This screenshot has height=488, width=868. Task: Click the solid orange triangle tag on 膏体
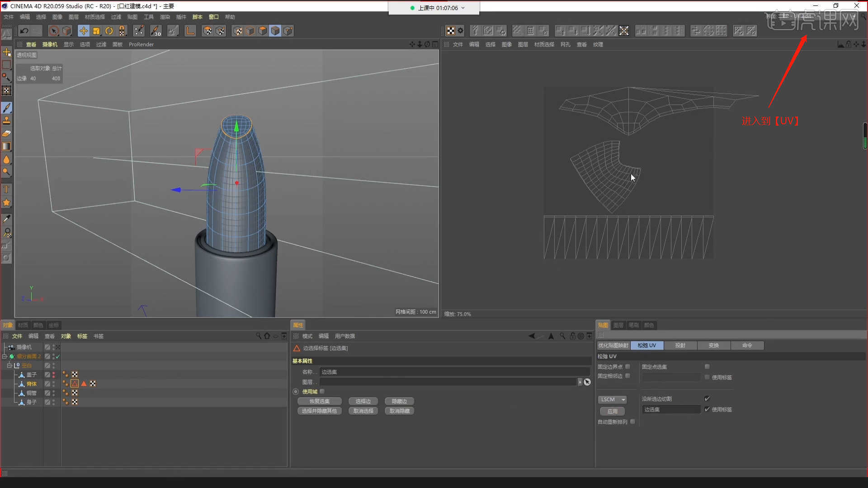tap(84, 384)
